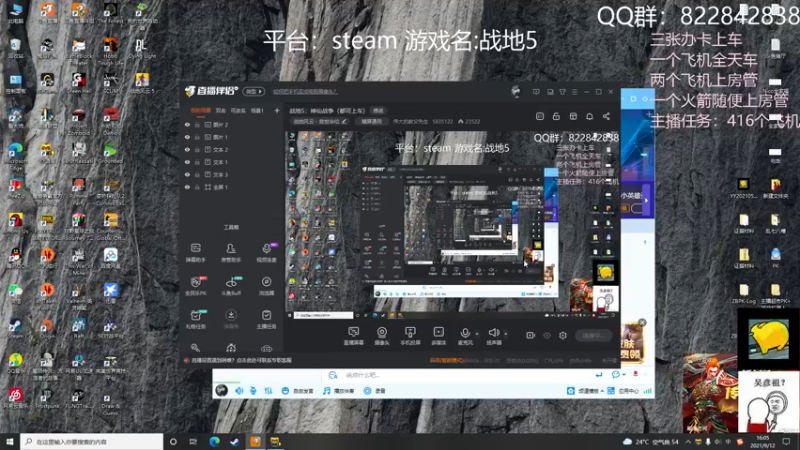Expand the emoji dropdown in the chat bar

click(623, 374)
